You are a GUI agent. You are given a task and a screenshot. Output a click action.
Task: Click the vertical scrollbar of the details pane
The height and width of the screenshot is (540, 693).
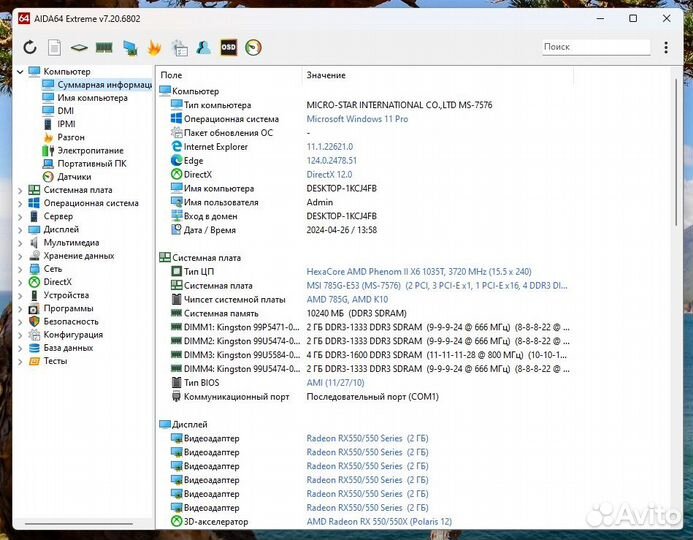point(676,153)
